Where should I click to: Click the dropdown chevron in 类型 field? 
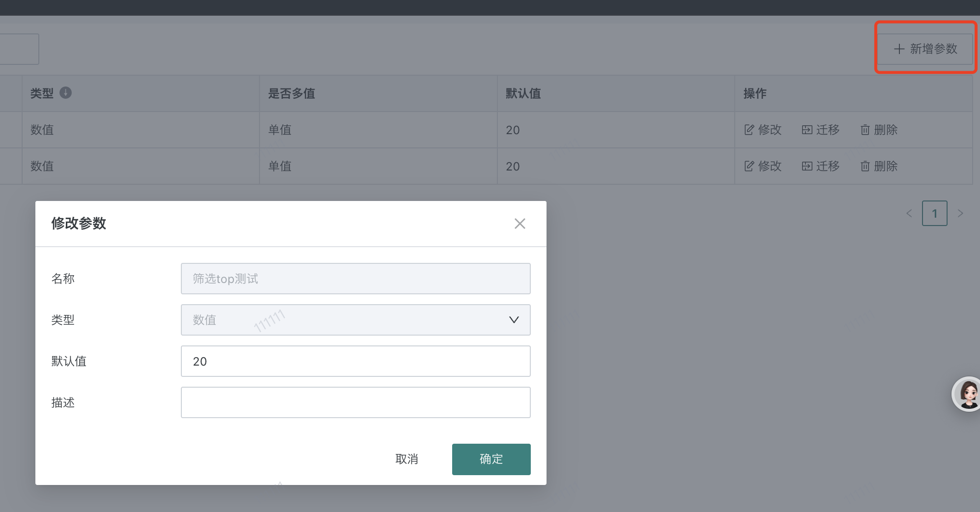(x=514, y=320)
